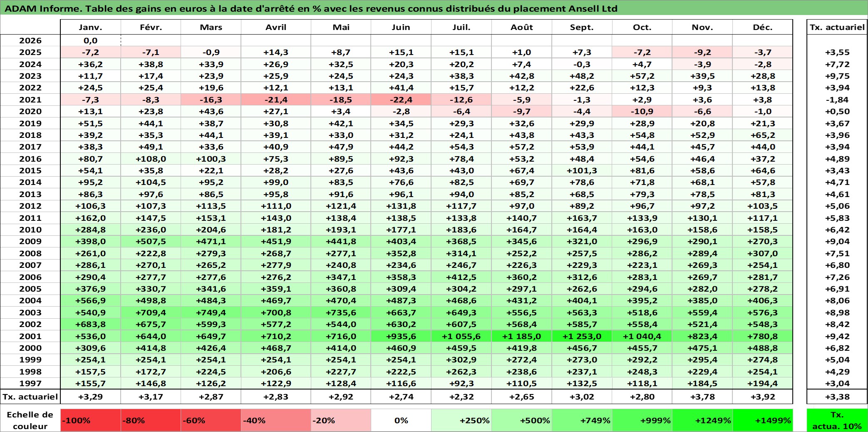Screen dimensions: 868x432
Task: Select the -10,9 cell in Oct. 2020
Action: point(642,111)
